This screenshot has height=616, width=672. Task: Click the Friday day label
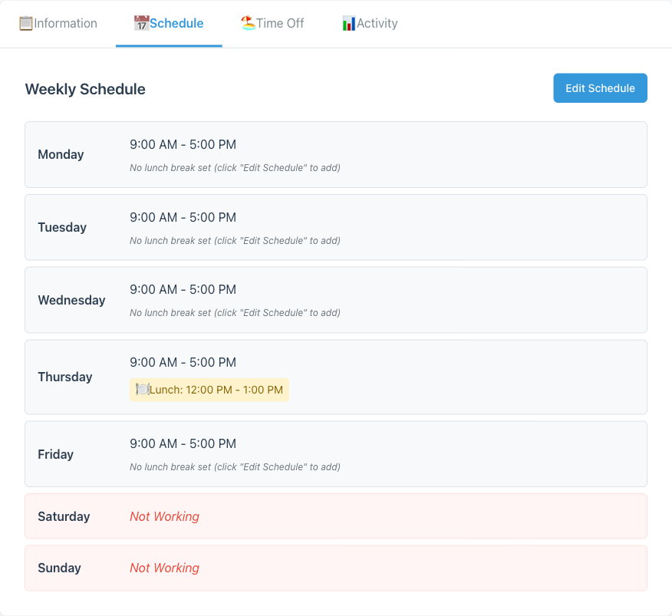point(55,454)
